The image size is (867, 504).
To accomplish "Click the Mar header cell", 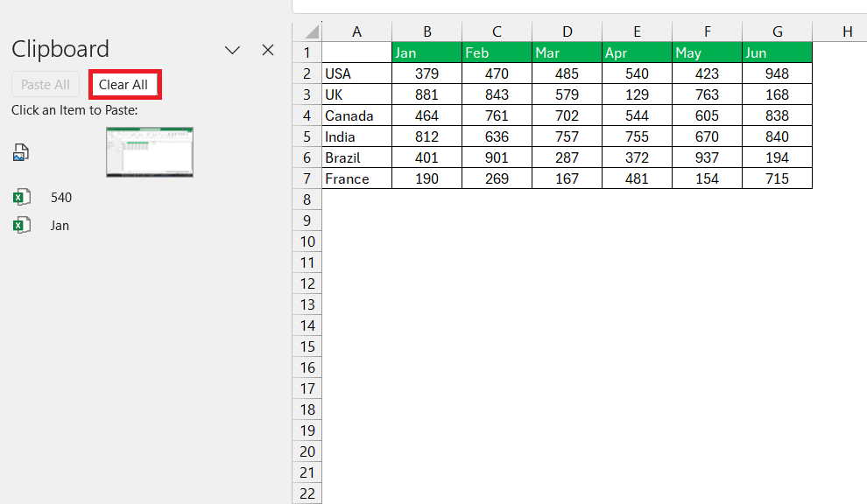I will point(567,52).
